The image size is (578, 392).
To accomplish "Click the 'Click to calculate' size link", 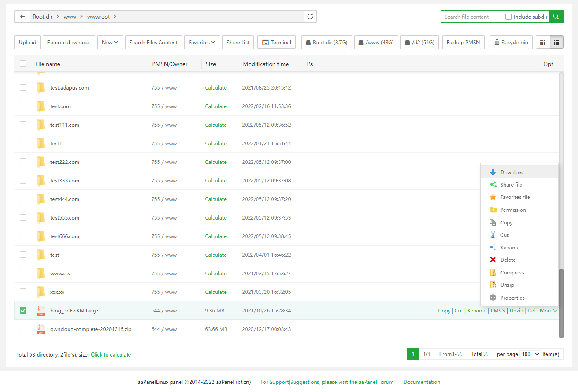I will click(x=111, y=354).
